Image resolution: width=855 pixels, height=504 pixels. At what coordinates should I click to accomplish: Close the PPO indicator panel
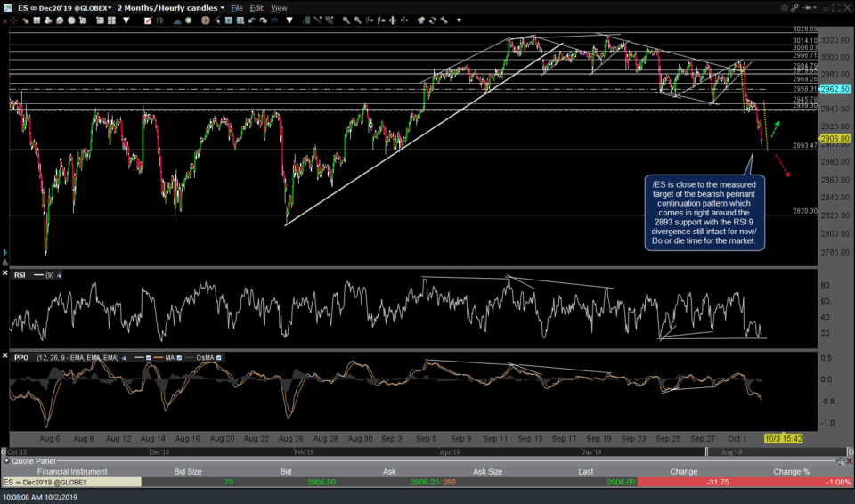5,355
